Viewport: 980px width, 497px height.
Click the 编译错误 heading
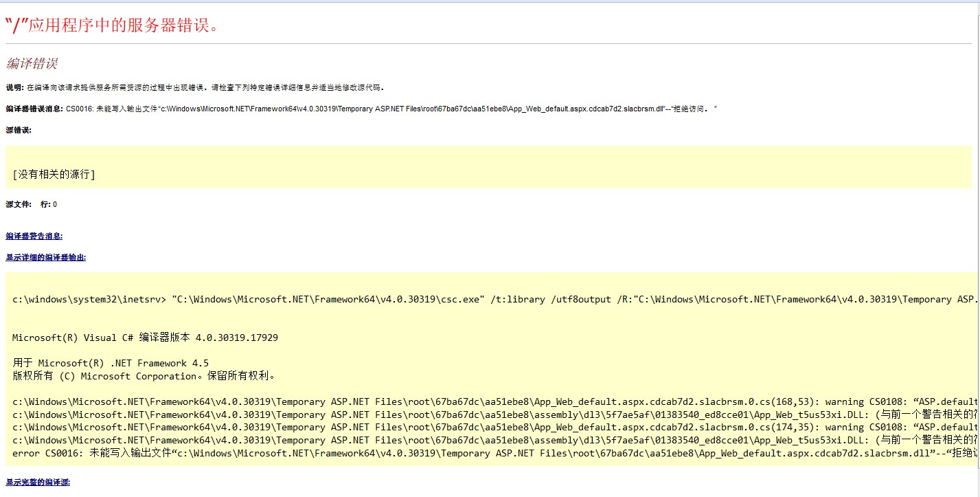[x=31, y=63]
